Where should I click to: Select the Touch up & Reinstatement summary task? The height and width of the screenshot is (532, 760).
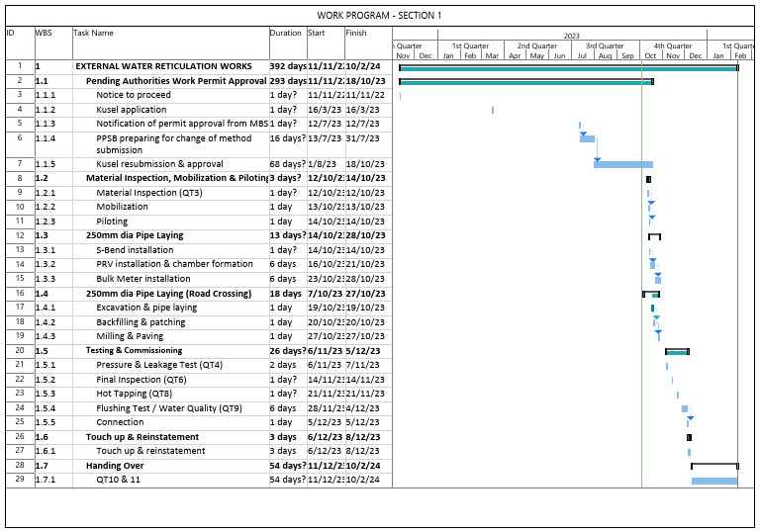[142, 437]
